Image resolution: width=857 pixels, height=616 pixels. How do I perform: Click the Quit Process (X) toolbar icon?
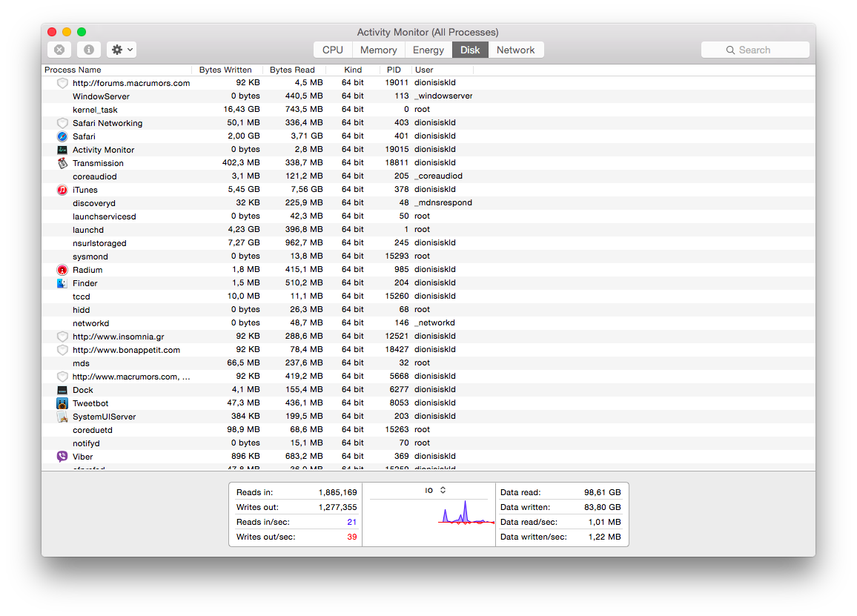pos(59,50)
